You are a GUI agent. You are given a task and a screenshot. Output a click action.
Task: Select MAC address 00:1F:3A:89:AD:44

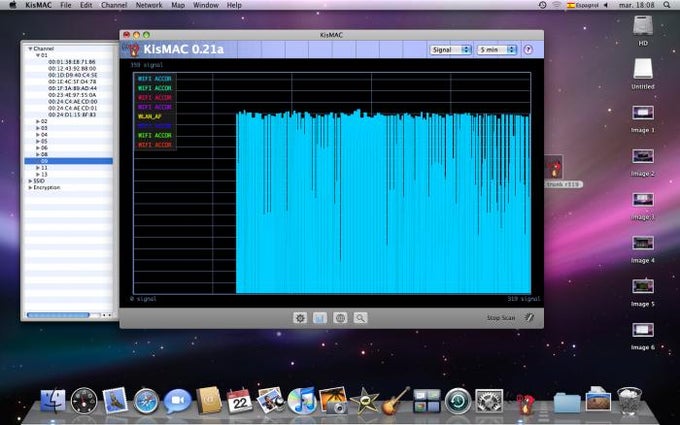(72, 88)
